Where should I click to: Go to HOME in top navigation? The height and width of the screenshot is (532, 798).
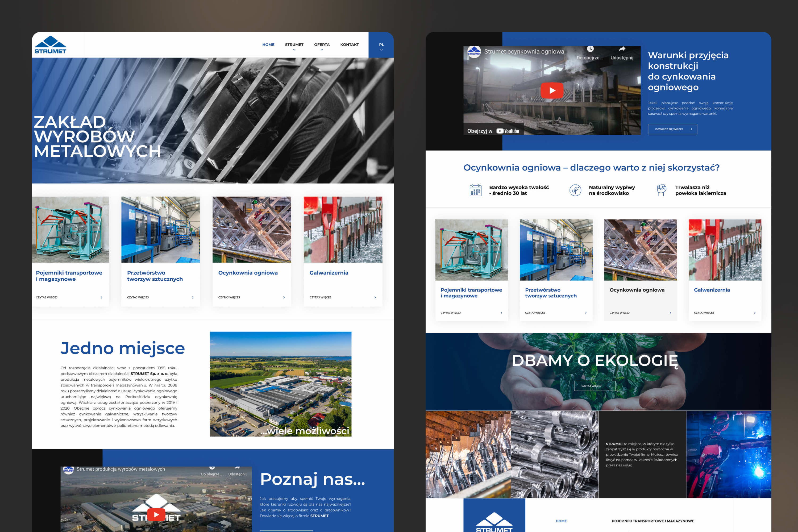click(x=268, y=44)
